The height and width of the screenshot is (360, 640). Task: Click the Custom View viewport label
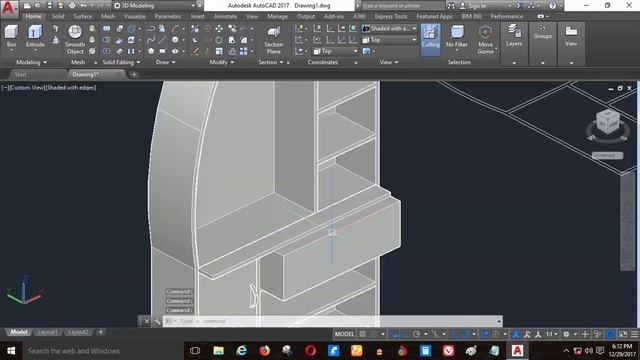pyautogui.click(x=27, y=88)
